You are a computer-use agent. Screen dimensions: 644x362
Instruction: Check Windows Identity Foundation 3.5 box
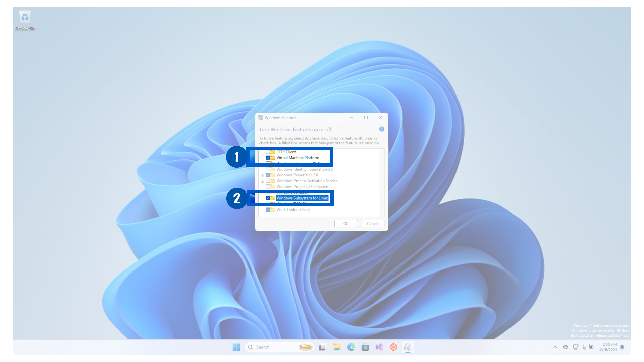point(268,169)
